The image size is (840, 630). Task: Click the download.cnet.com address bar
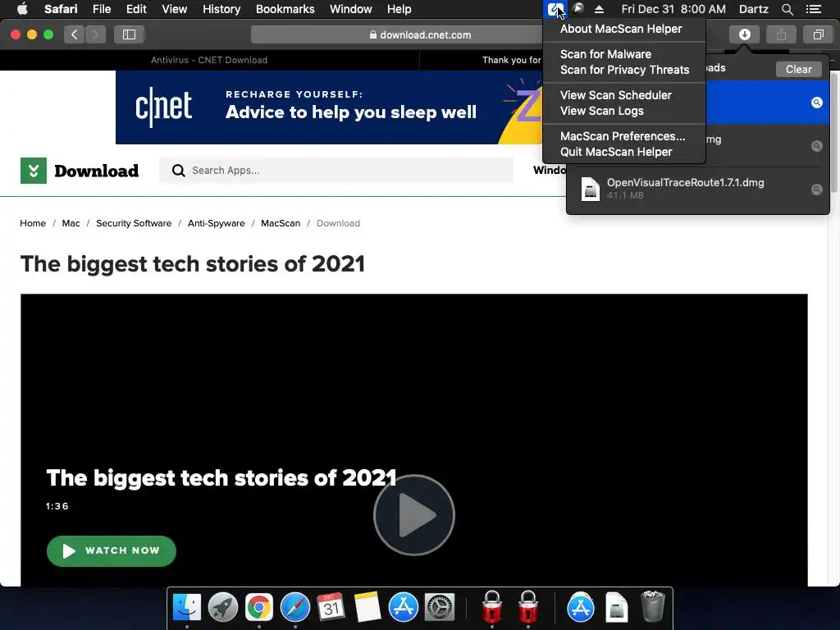point(420,34)
